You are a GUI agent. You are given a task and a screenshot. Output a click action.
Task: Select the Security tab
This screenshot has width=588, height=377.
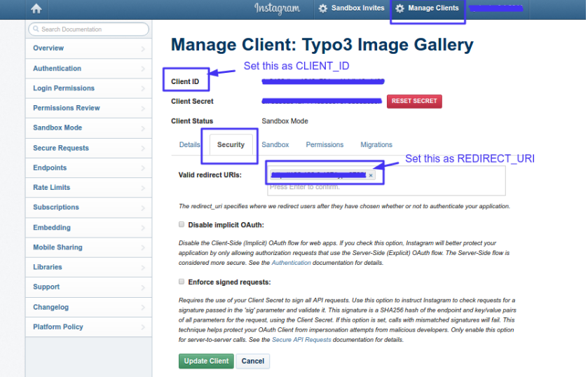(231, 145)
